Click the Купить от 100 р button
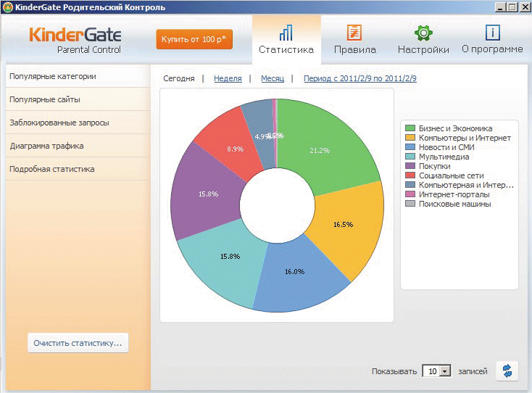Viewport: 532px width, 393px height. tap(194, 39)
